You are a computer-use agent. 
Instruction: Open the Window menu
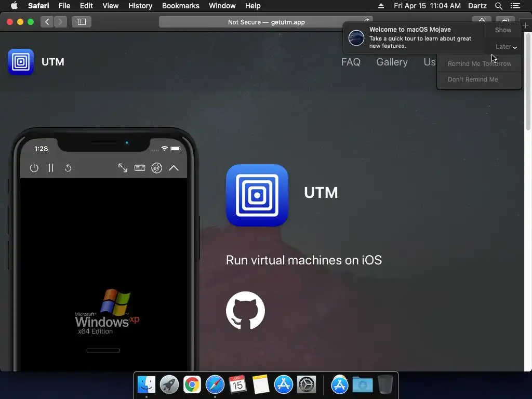click(222, 6)
